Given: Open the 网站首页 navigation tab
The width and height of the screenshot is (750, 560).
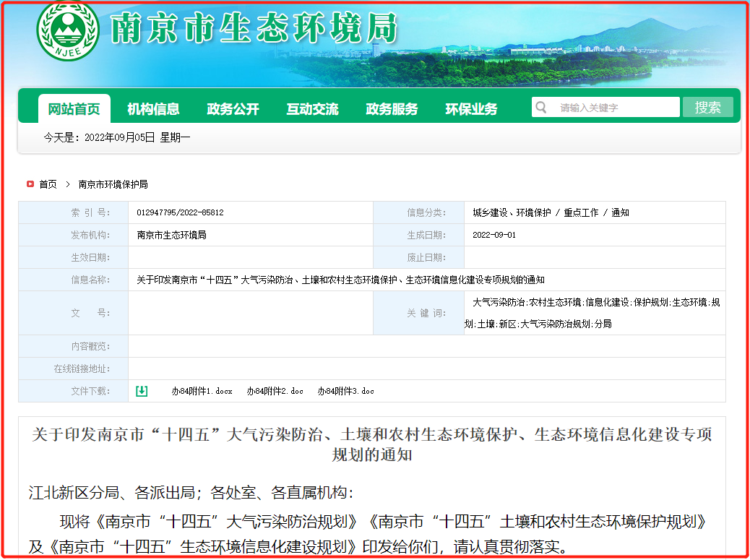Looking at the screenshot, I should click(74, 109).
